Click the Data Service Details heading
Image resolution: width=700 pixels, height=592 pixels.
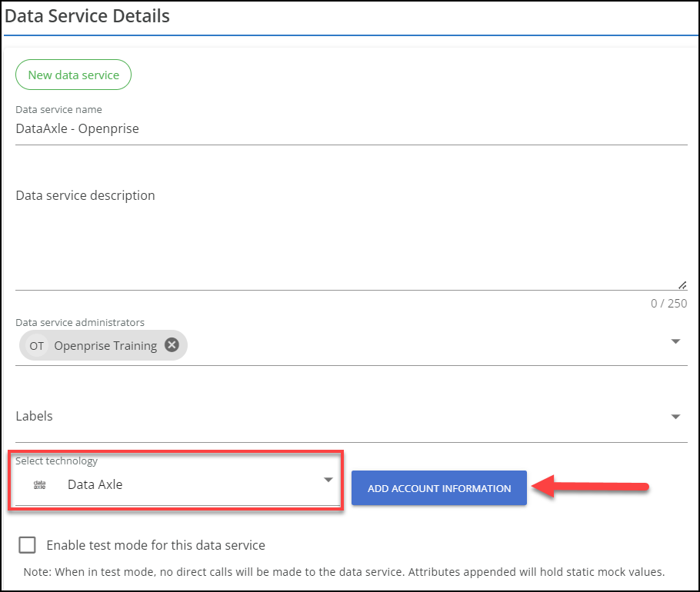point(87,16)
